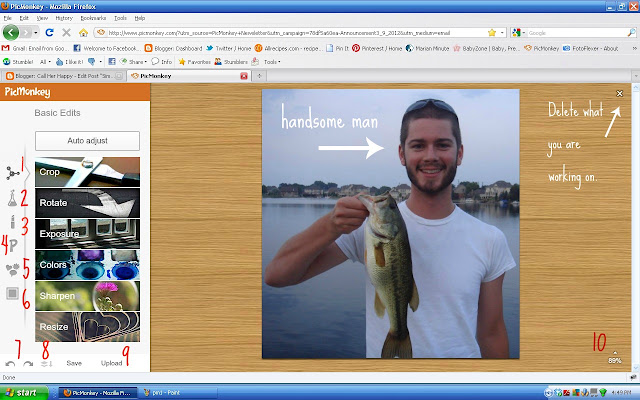
Task: Open the list all tabs dropdown
Action: point(635,76)
